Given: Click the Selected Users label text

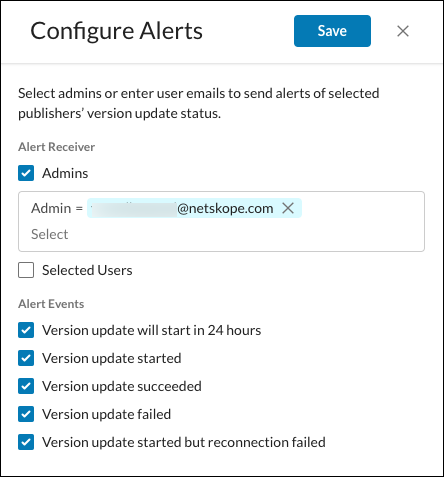Looking at the screenshot, I should [x=87, y=270].
